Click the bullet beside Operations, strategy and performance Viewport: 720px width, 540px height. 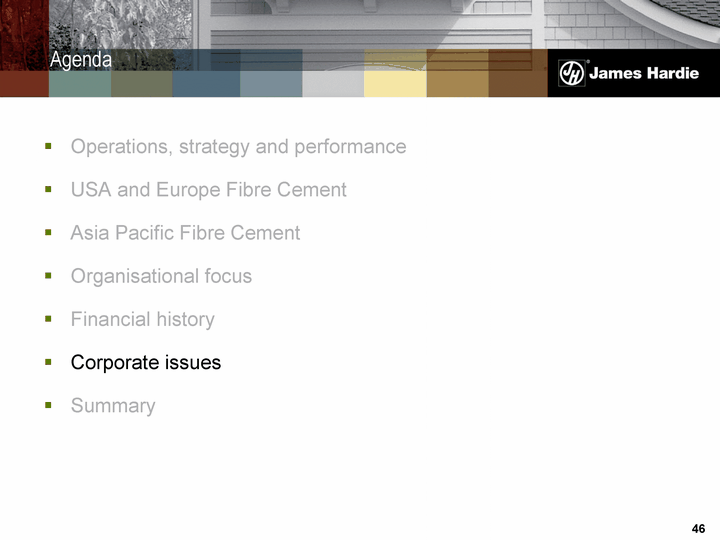pyautogui.click(x=48, y=147)
